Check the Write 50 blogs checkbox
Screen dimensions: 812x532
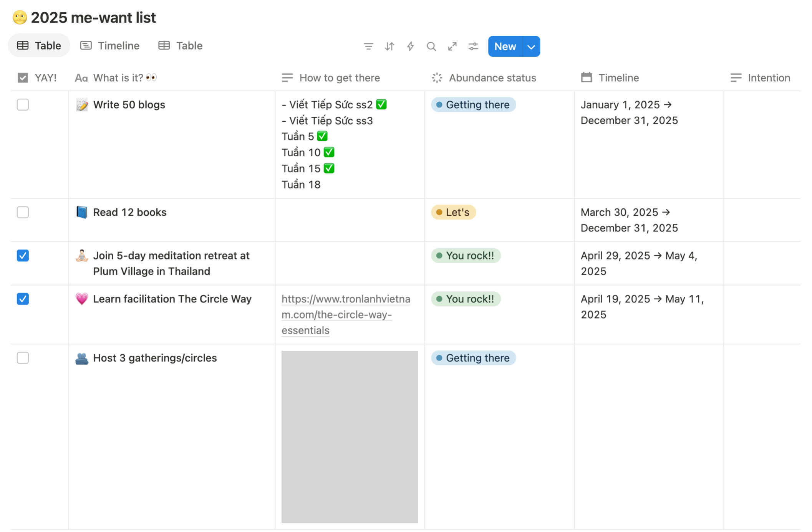[23, 105]
